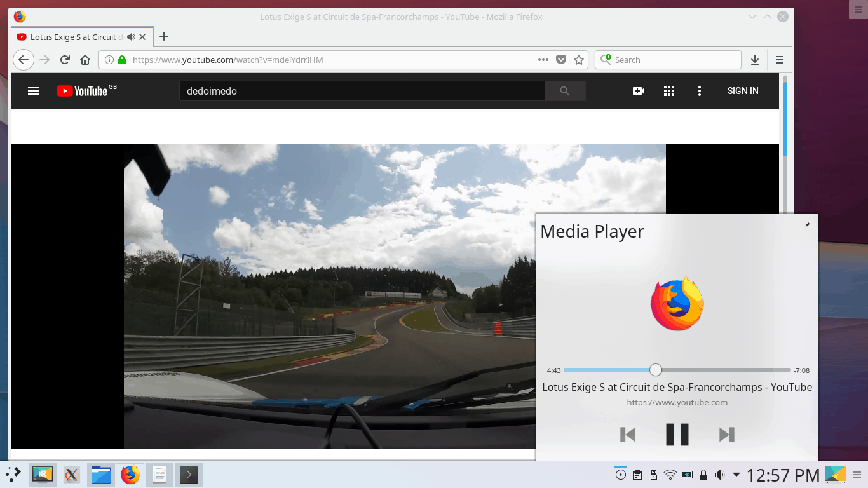The width and height of the screenshot is (868, 488).
Task: Click the show desktop panel icon
Action: 836,475
